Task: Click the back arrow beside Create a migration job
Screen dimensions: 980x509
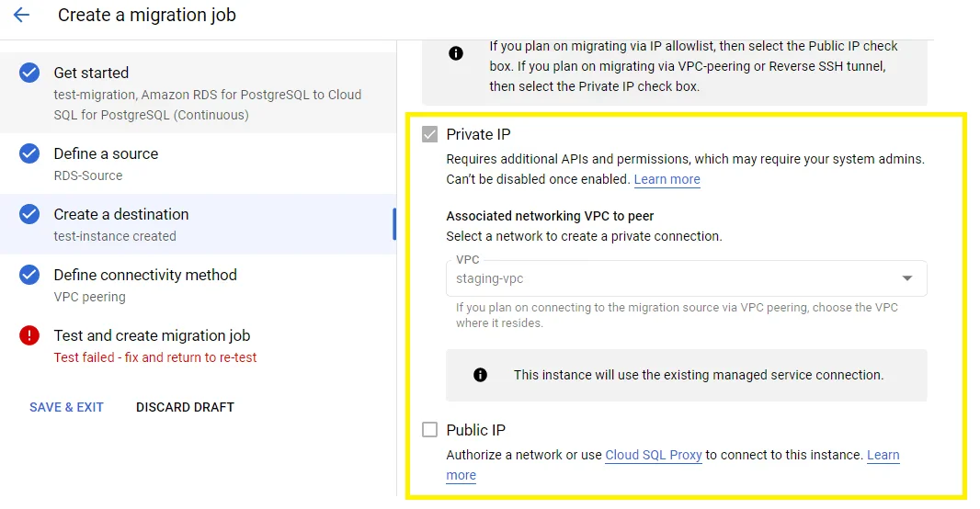Action: [21, 15]
